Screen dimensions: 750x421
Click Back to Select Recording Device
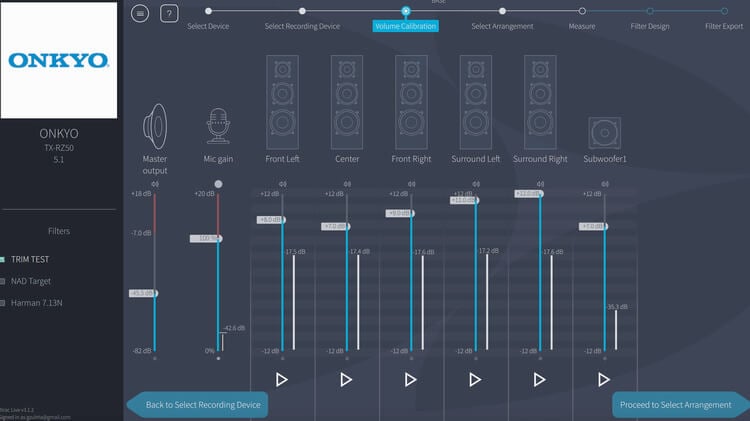[198, 405]
